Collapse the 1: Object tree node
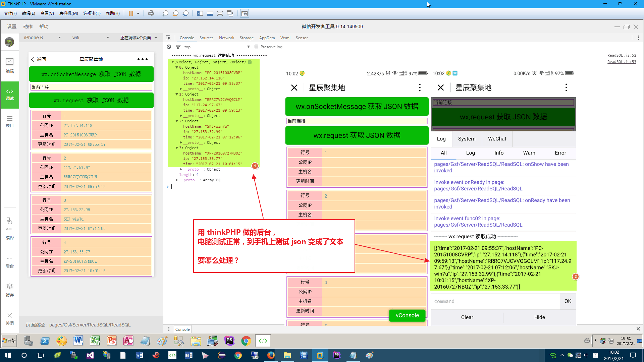 coord(177,94)
